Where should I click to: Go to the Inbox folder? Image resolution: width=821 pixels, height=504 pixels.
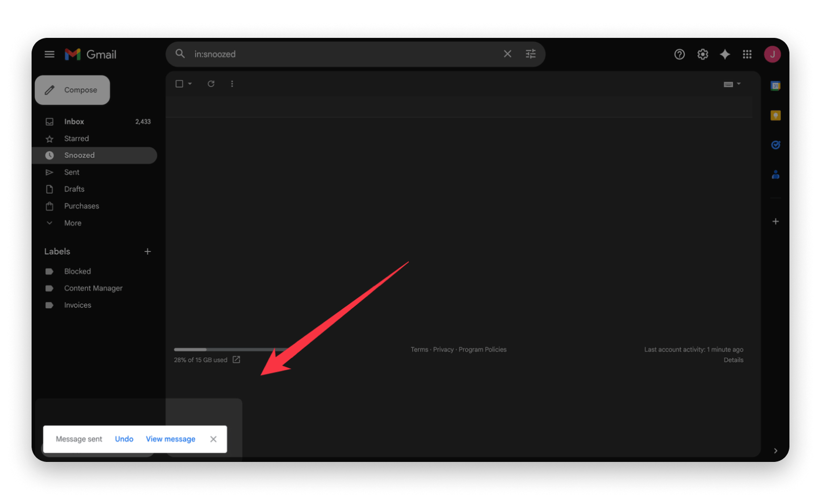74,122
